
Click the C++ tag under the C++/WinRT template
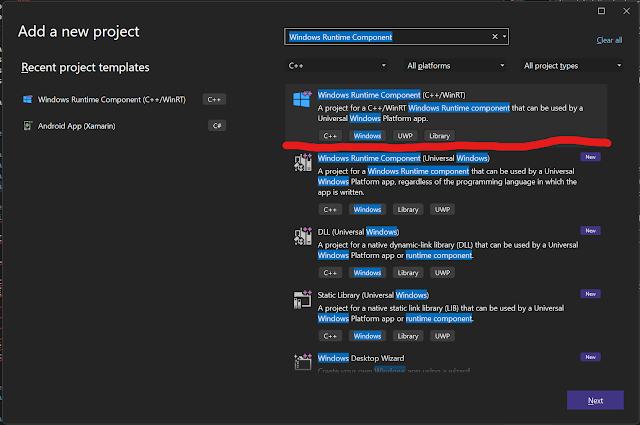pos(330,136)
